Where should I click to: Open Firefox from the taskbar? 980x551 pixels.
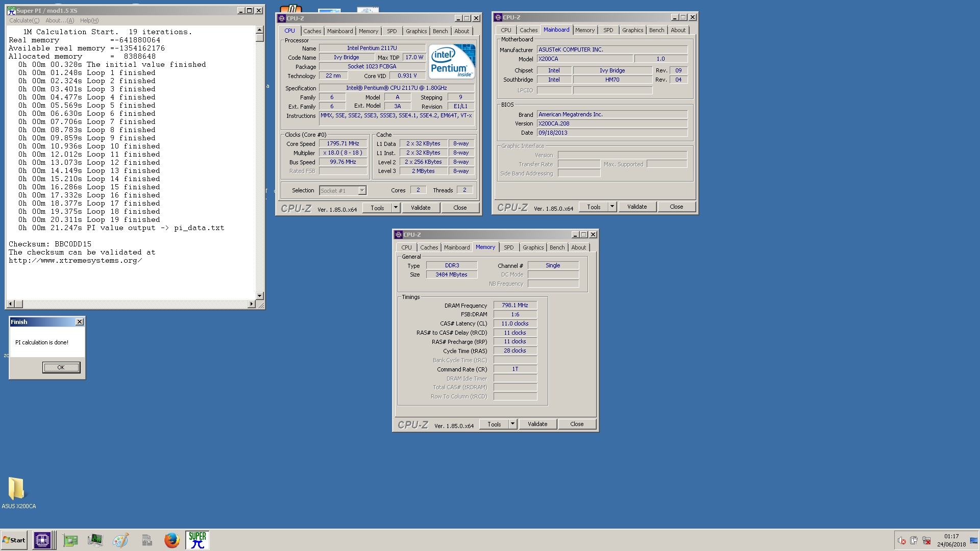(172, 540)
